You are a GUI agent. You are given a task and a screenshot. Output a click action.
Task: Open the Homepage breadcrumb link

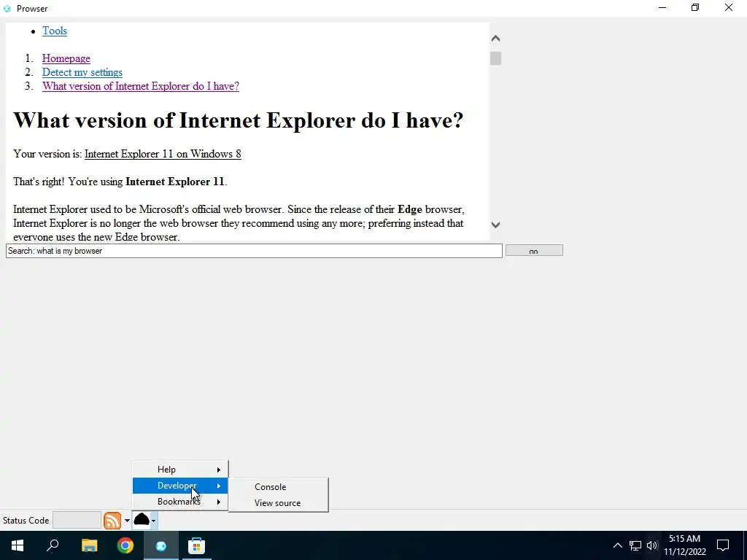pyautogui.click(x=66, y=58)
